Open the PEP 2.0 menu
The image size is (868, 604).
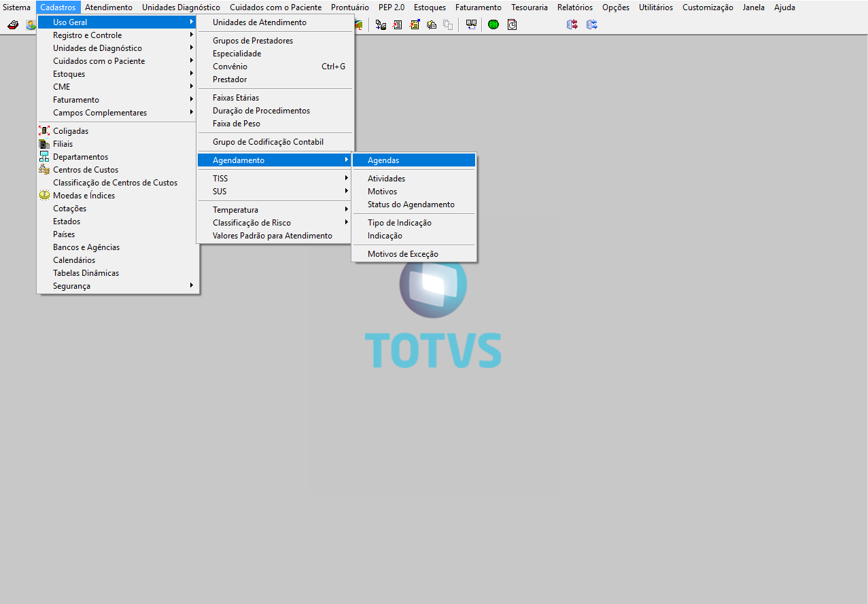pos(392,7)
